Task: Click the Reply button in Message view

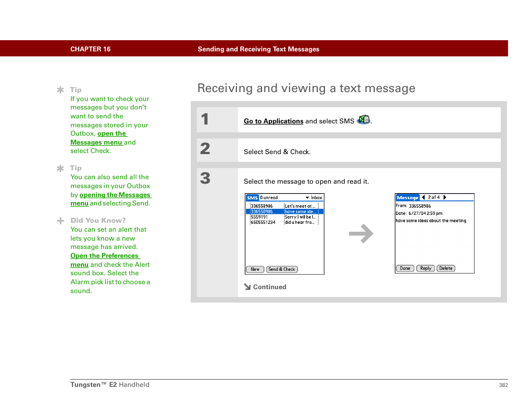Action: click(x=425, y=269)
